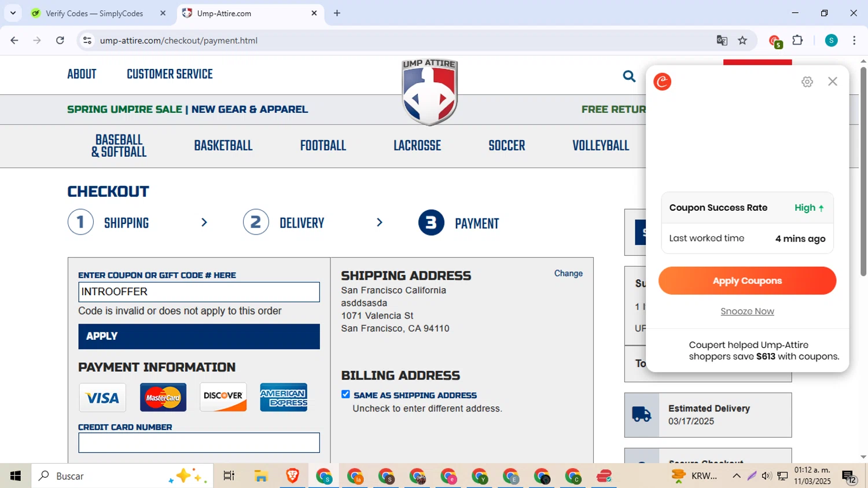Click the address bar URL

pyautogui.click(x=178, y=41)
